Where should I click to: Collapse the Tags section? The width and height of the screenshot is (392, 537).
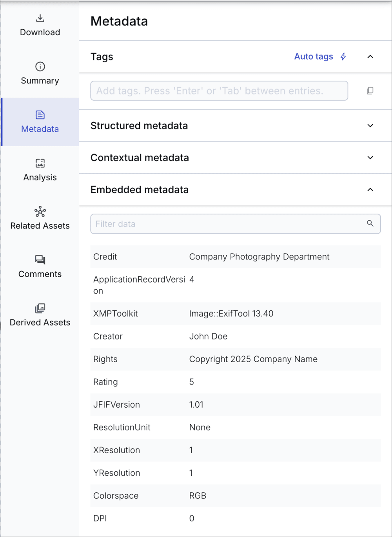click(370, 56)
